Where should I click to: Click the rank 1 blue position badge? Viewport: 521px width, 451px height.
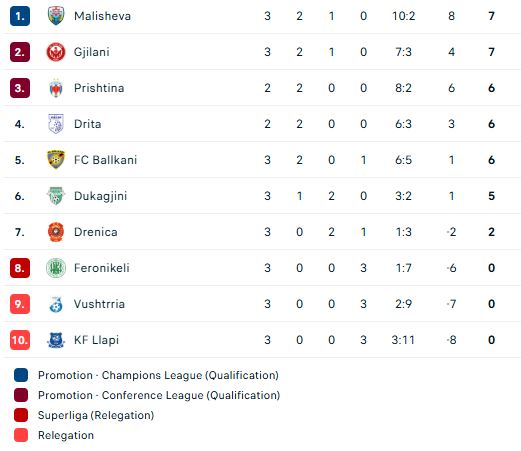[20, 16]
